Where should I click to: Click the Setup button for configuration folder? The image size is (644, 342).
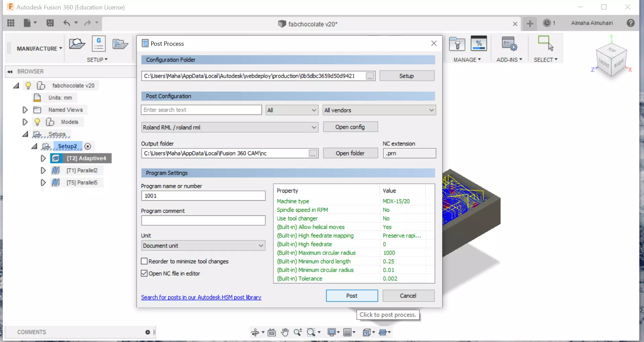click(x=407, y=76)
